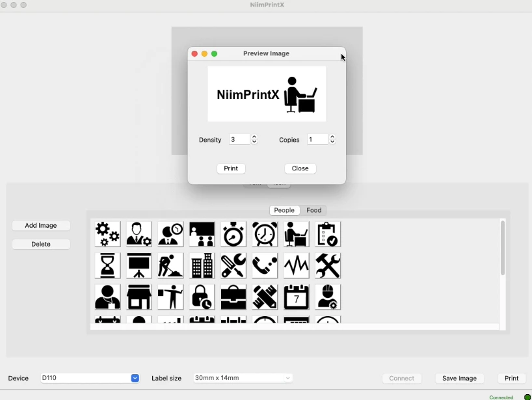
Task: Click the Add Image button
Action: pos(41,226)
